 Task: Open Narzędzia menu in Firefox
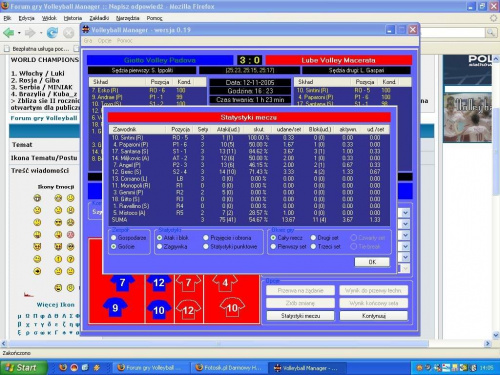click(128, 18)
